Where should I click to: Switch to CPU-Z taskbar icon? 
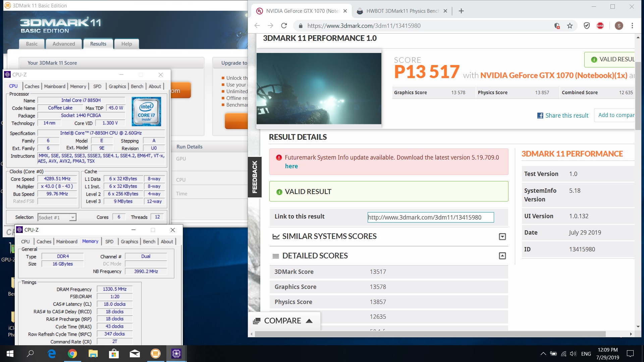(x=176, y=354)
